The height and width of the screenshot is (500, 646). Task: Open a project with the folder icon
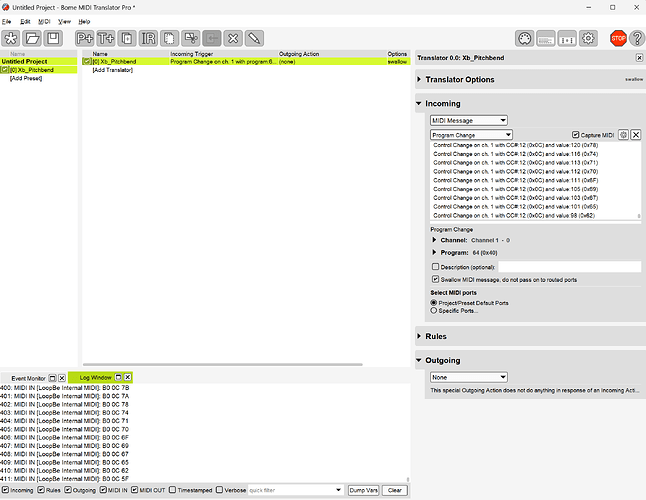[x=32, y=38]
